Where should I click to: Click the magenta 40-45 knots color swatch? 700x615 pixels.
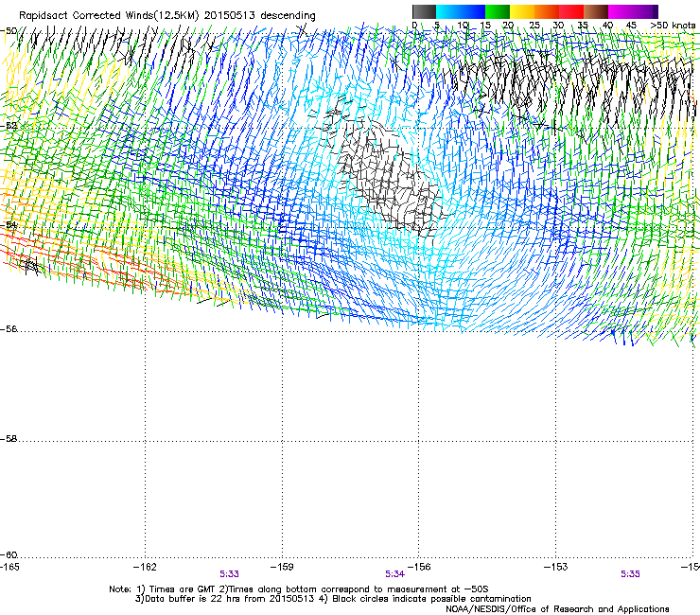pos(621,11)
